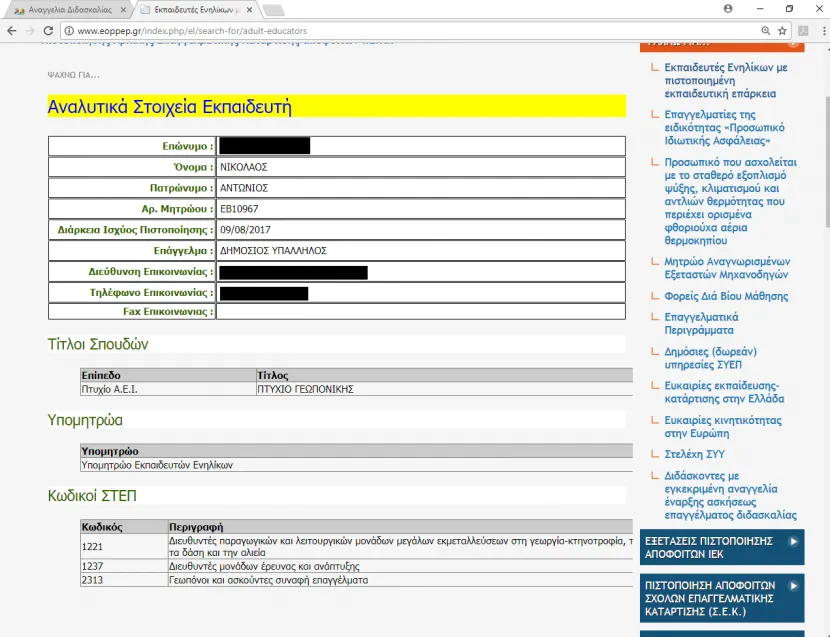Click the Chrome profile user icon

[728, 8]
